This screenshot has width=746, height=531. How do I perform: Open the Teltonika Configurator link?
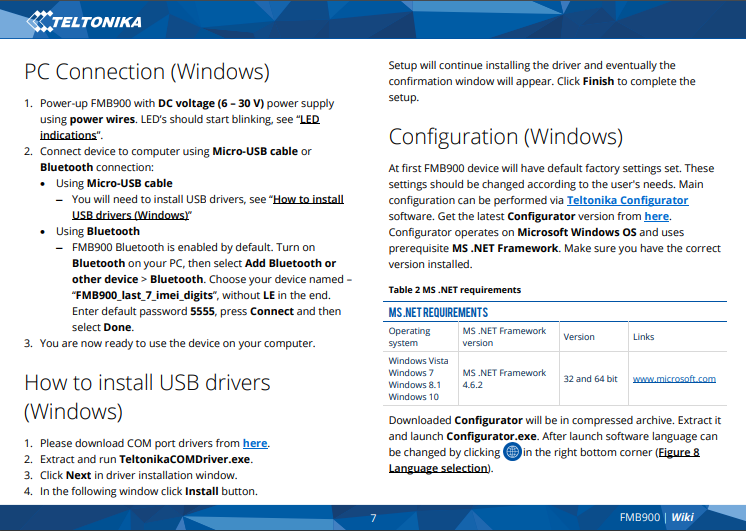pos(627,200)
